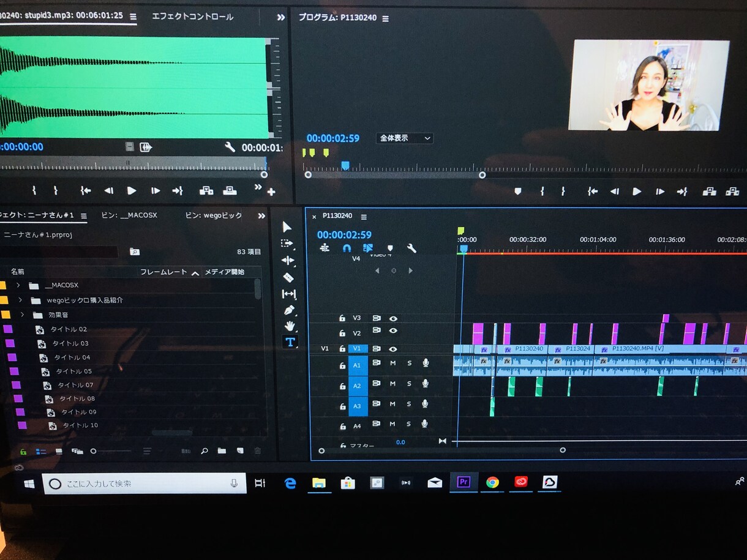Mute audio track A1
The image size is (747, 560).
pos(392,363)
